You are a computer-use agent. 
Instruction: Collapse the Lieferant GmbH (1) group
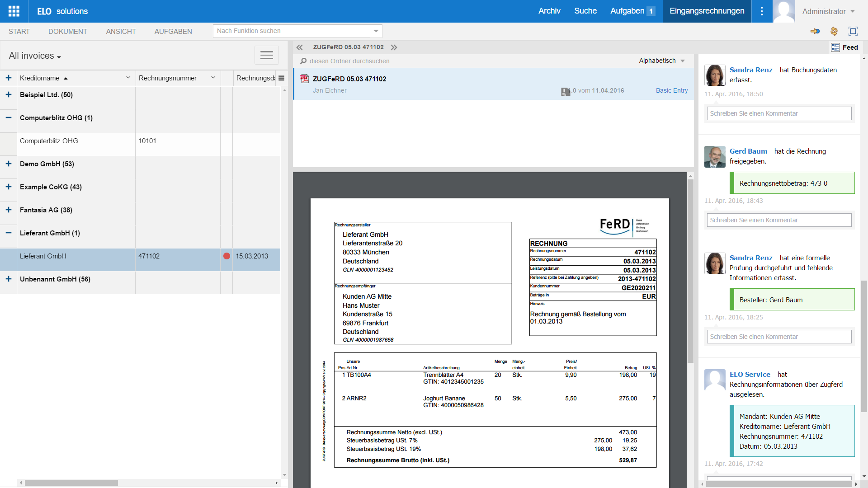tap(8, 233)
